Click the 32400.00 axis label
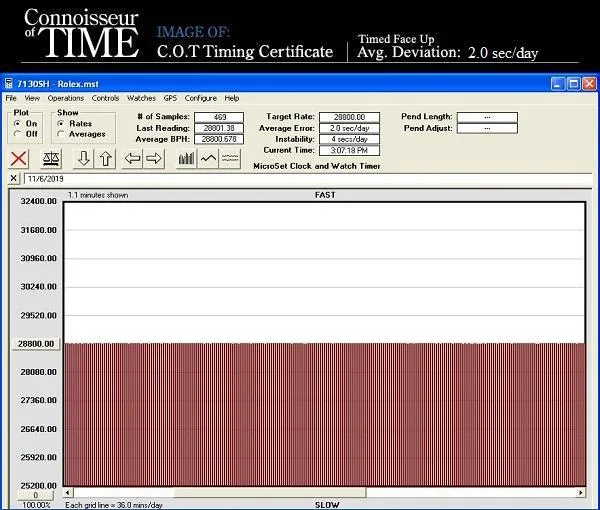The height and width of the screenshot is (510, 600). [x=38, y=201]
